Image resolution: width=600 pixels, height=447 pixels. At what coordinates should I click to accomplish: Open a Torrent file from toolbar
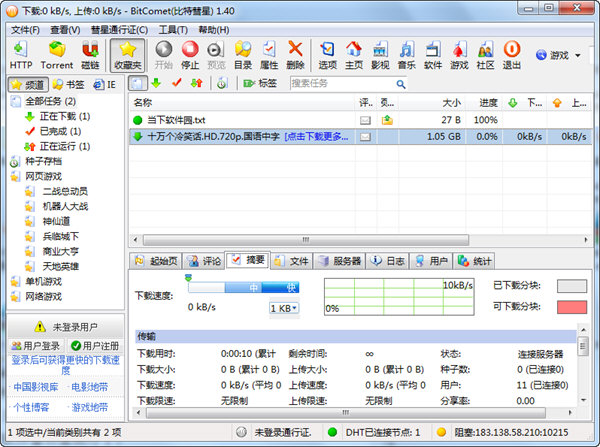[57, 55]
